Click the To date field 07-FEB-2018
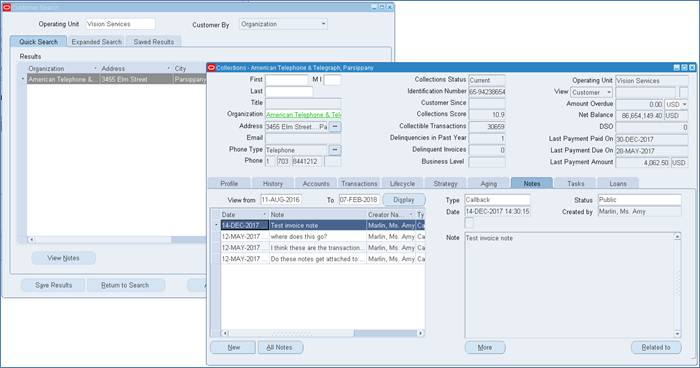The width and height of the screenshot is (700, 368). tap(359, 200)
